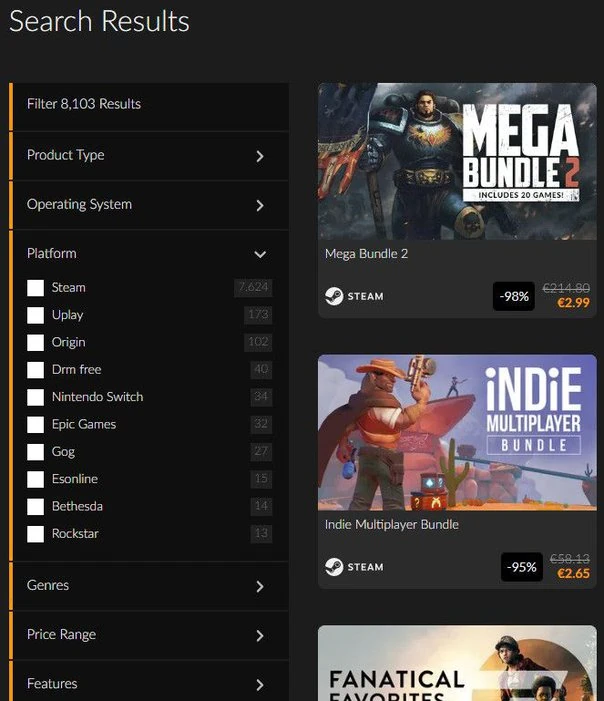Click the Mega Bundle 2 cover image
The height and width of the screenshot is (701, 604).
tap(457, 161)
